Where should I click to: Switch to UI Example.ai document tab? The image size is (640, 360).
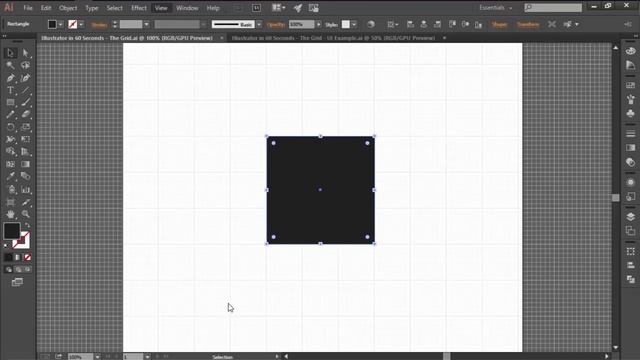click(333, 38)
